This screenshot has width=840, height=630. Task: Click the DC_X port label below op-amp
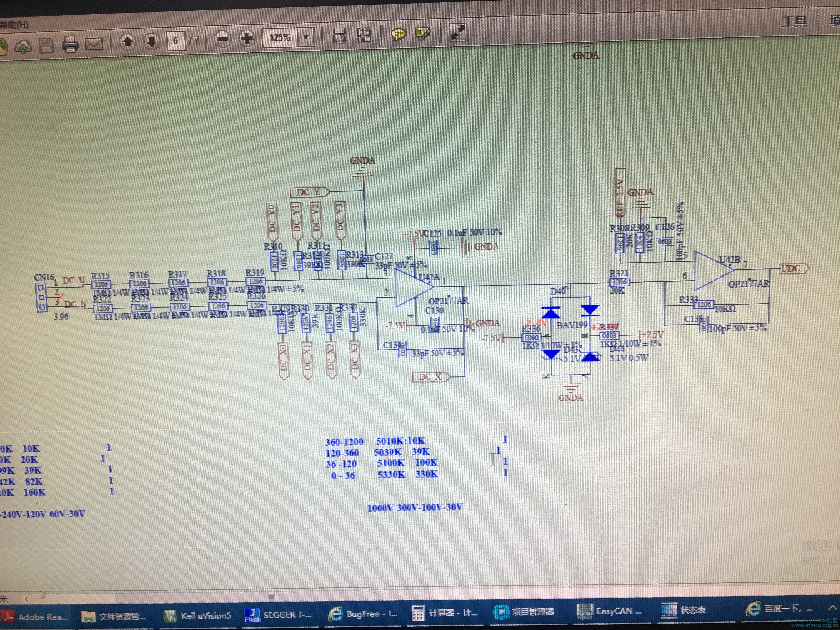431,377
